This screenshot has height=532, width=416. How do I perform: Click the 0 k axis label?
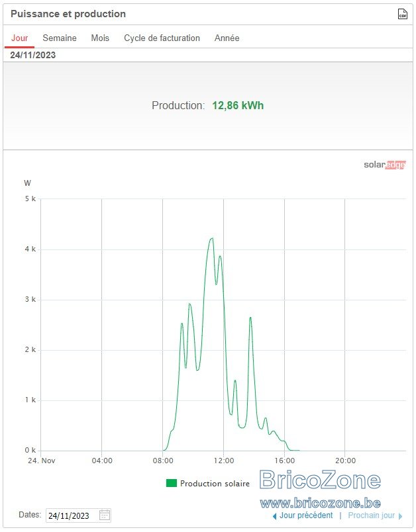click(30, 450)
